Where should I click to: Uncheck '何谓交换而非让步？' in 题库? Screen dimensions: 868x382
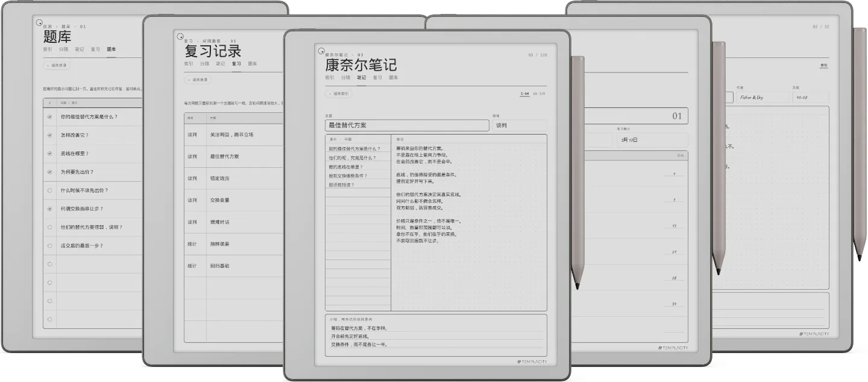coord(49,209)
